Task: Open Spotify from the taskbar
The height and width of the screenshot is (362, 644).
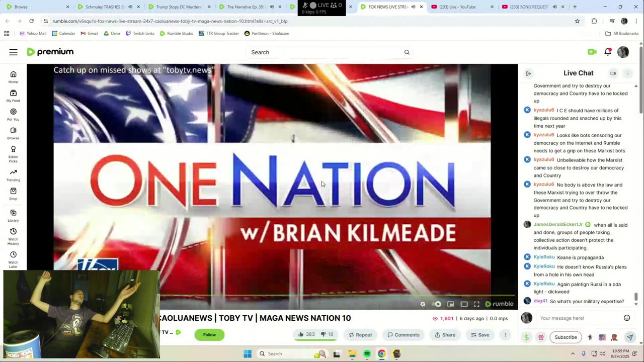Action: [x=367, y=354]
